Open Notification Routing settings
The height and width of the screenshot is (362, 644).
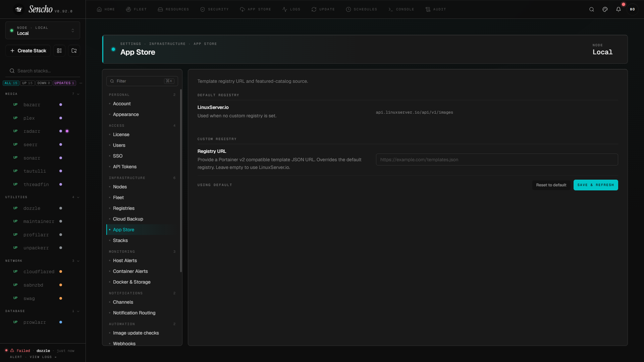tap(142, 313)
